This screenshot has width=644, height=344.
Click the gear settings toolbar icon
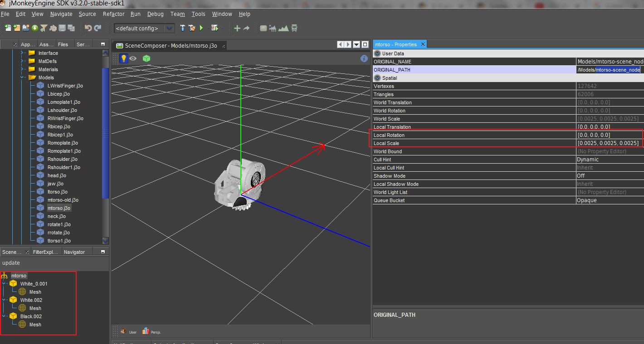53,28
